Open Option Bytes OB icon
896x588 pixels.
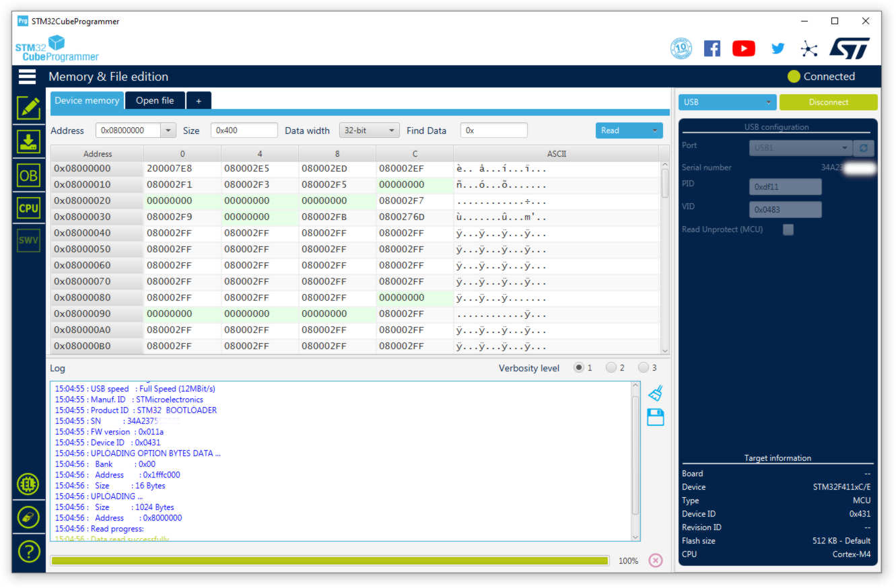(28, 176)
